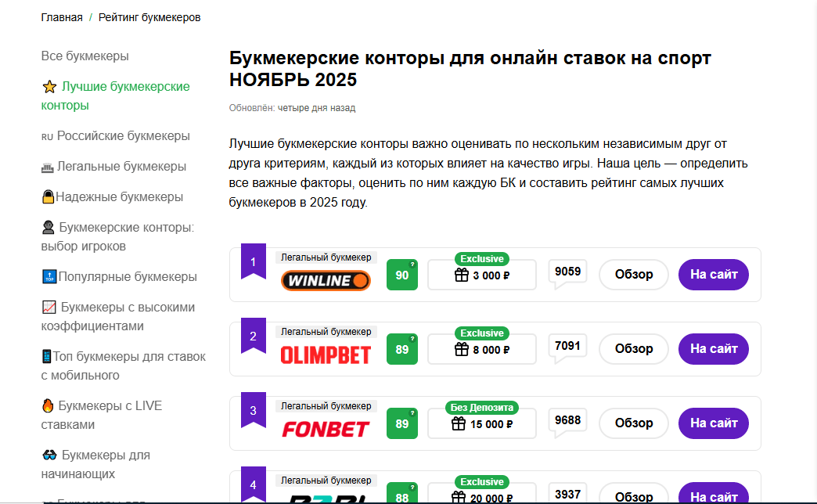Image resolution: width=817 pixels, height=504 pixels.
Task: Click the Olimpbet bookmaker logo
Action: [x=325, y=355]
